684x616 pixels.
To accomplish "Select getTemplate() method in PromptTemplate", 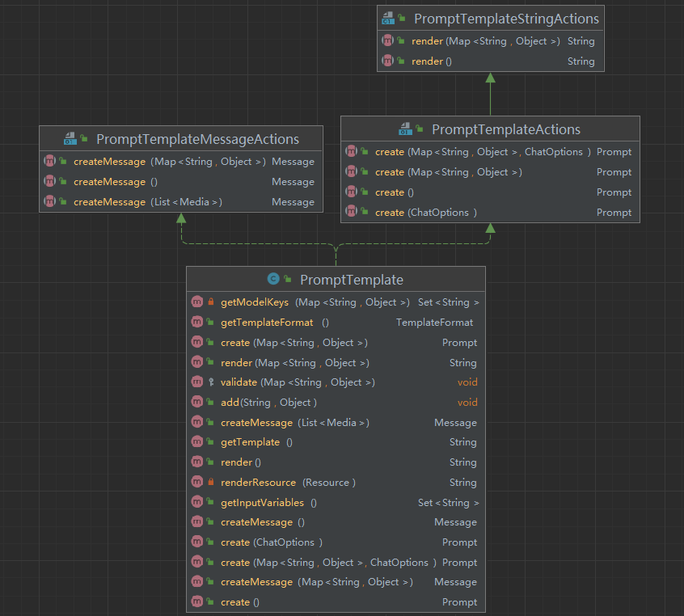I will 336,442.
